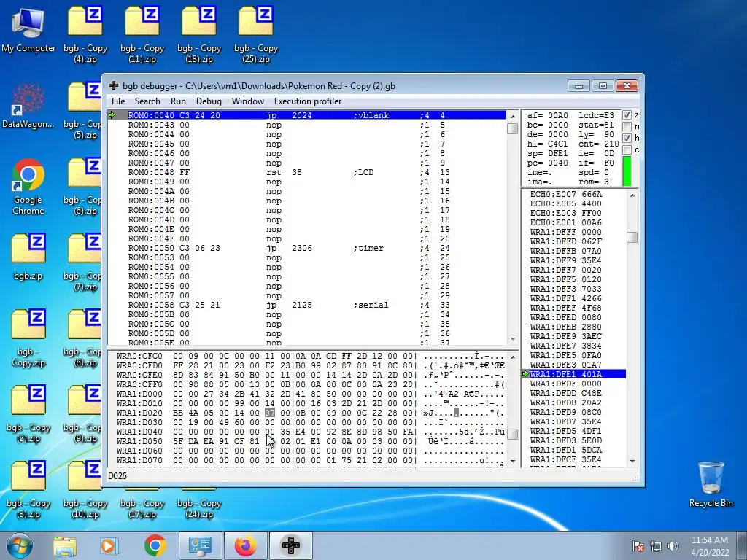Open the Search menu
The width and height of the screenshot is (747, 560).
[x=147, y=101]
